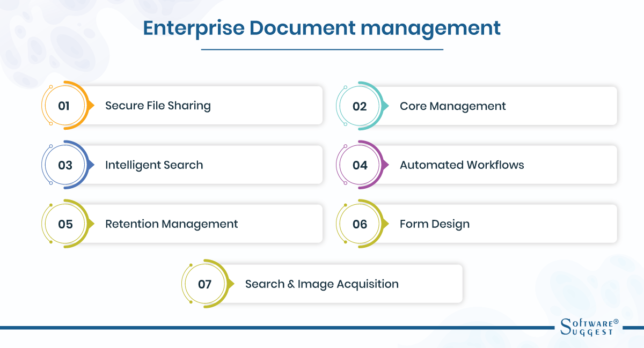The height and width of the screenshot is (348, 644).
Task: Click the Enterprise Document management title
Action: [321, 28]
